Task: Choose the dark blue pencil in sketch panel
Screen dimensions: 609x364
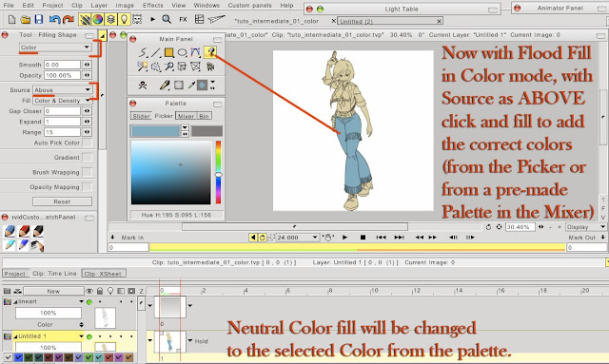Action: click(24, 245)
